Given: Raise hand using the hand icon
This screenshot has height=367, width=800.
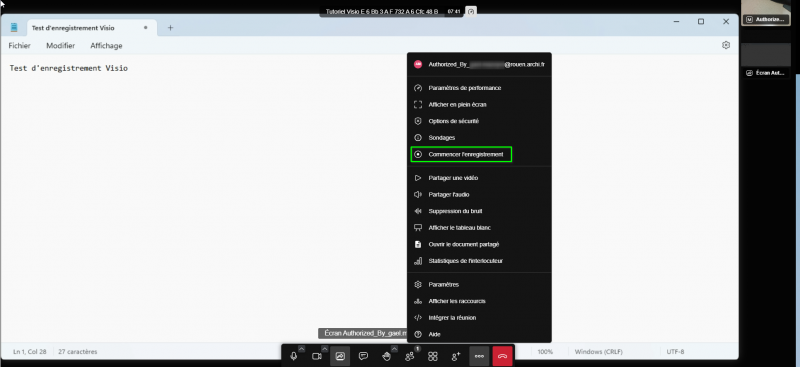Looking at the screenshot, I should [386, 356].
